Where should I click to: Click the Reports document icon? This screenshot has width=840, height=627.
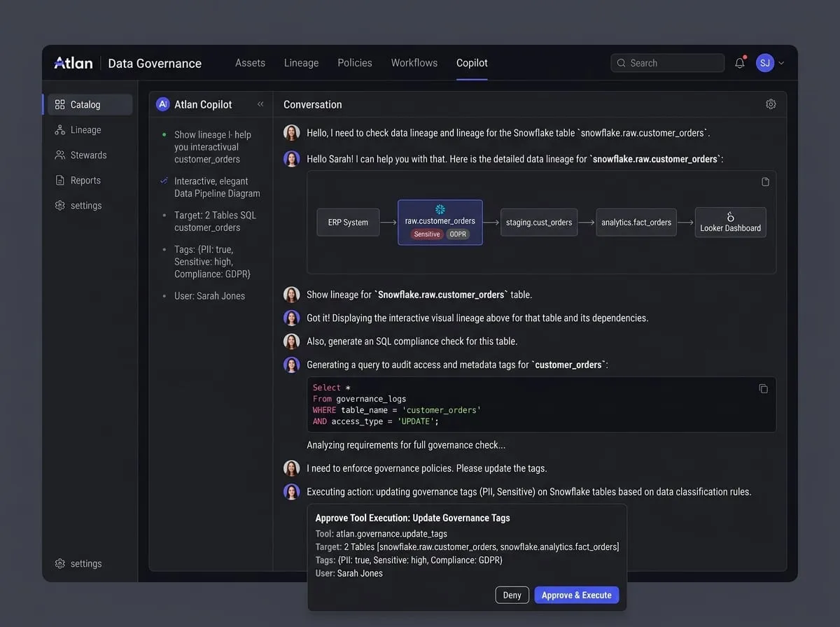(x=59, y=180)
